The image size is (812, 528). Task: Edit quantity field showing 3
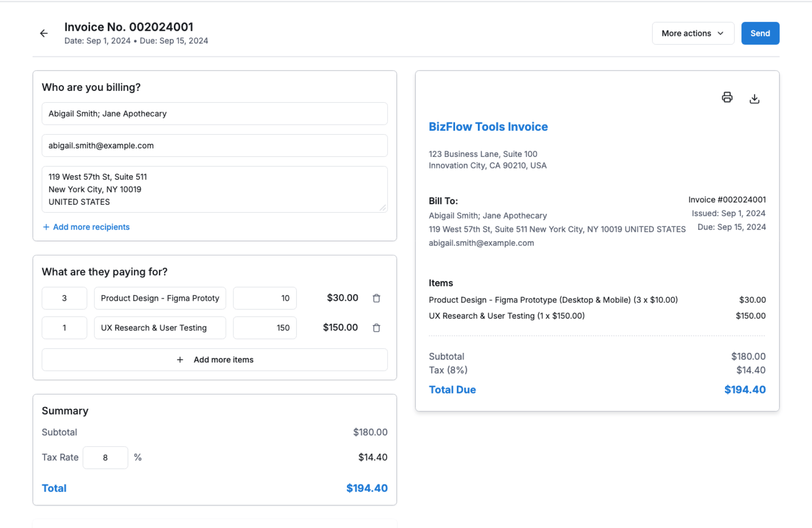coord(64,298)
